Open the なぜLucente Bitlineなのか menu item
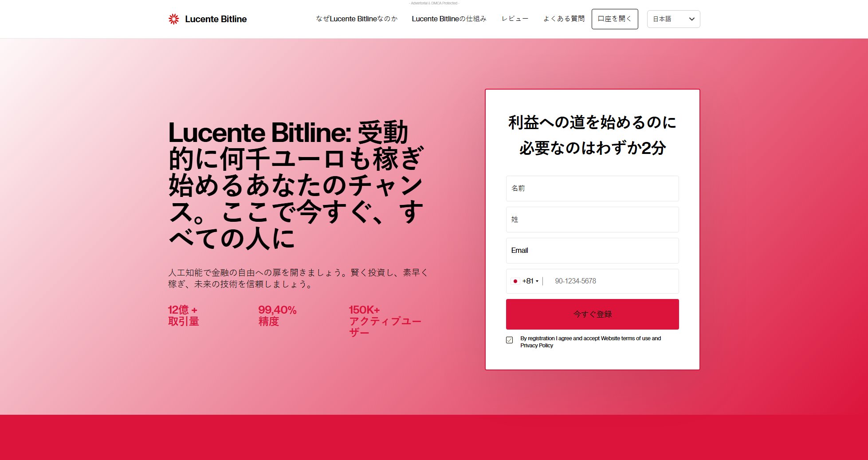The image size is (868, 460). [x=357, y=19]
